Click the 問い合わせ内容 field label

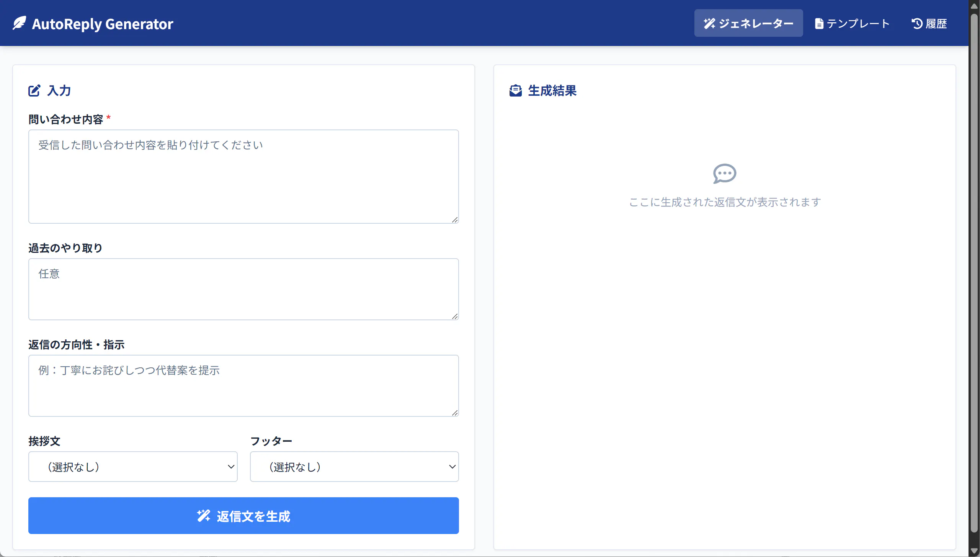66,119
